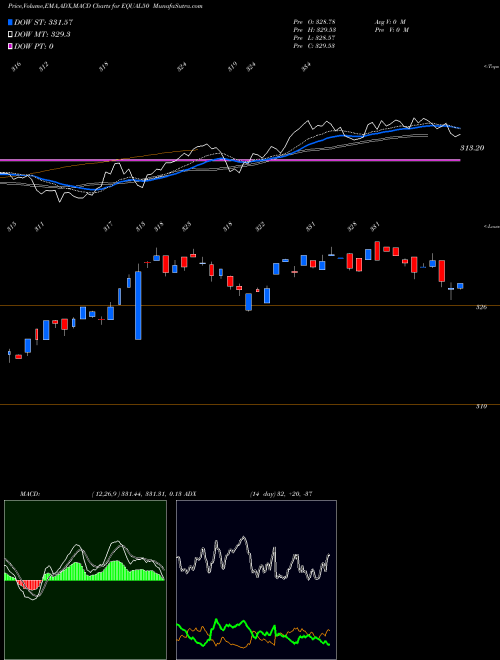Click the '310' price level label
Viewport: 500px width, 660px height.
coord(481,407)
